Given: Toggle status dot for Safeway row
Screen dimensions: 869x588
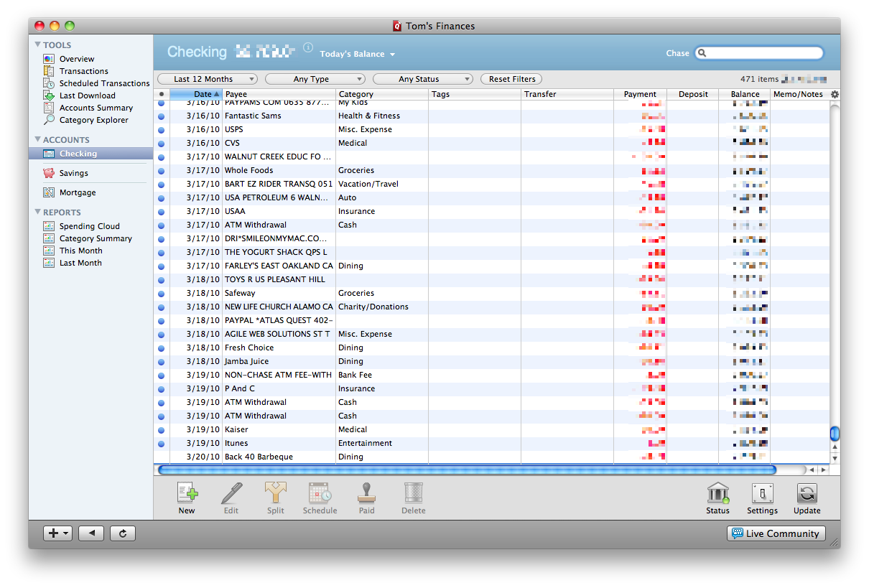Looking at the screenshot, I should pos(161,294).
